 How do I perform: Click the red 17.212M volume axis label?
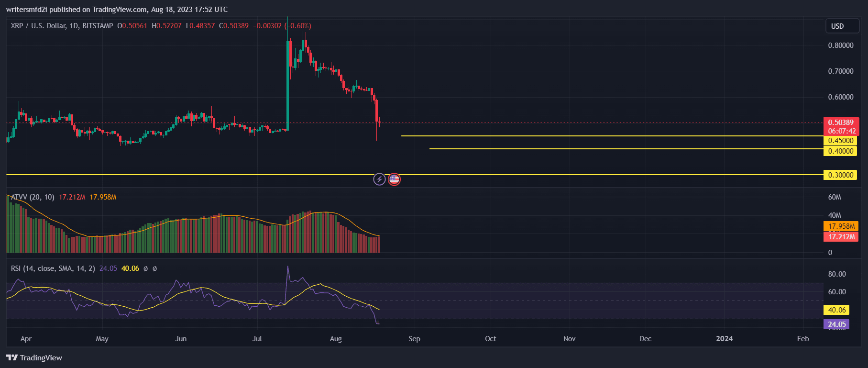(x=841, y=237)
